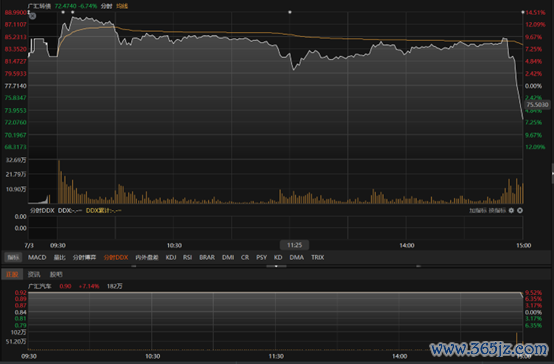Select the 分时DDX indicator tab

tap(116, 257)
